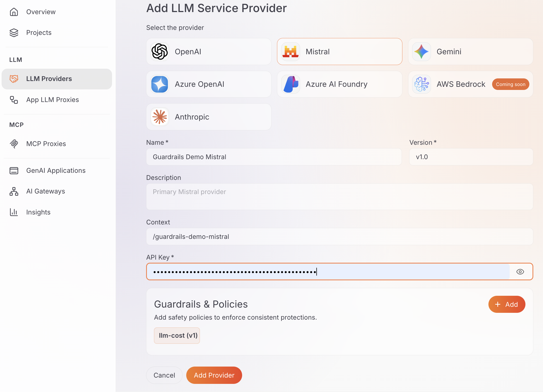This screenshot has height=392, width=543.
Task: Click the Overview home icon
Action: coord(14,12)
